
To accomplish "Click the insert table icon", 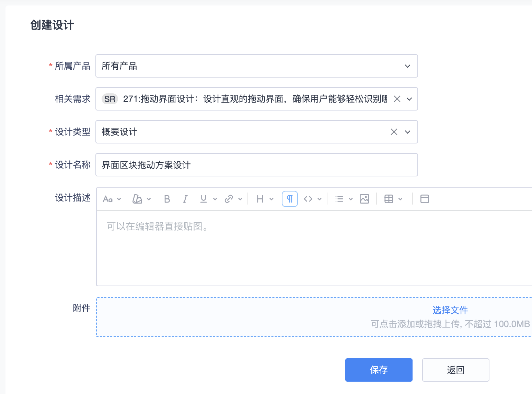I will (x=389, y=199).
